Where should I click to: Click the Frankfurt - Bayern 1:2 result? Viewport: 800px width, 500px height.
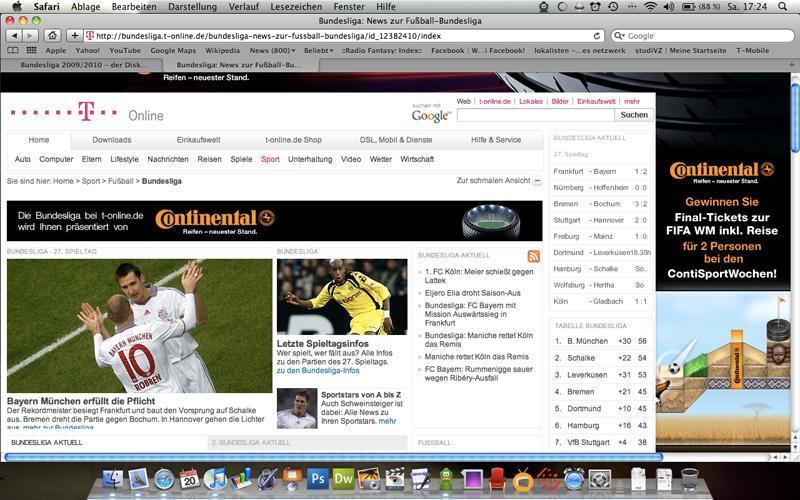pyautogui.click(x=601, y=171)
